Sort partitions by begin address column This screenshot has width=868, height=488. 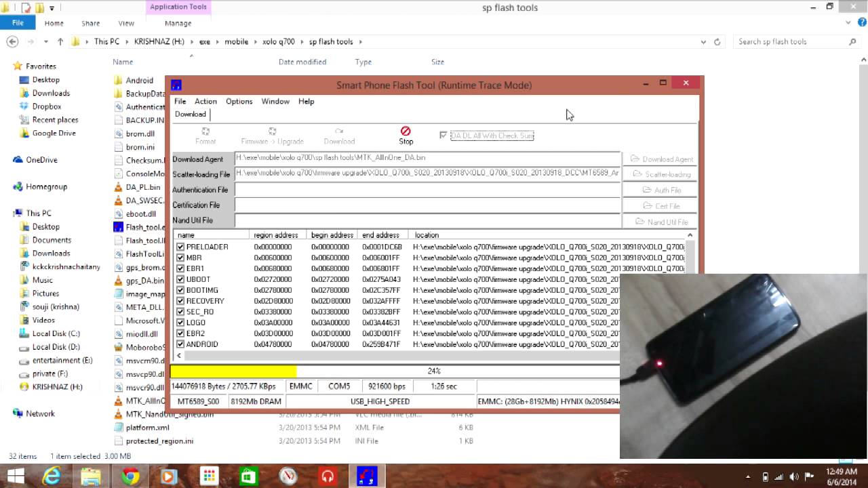pyautogui.click(x=332, y=235)
